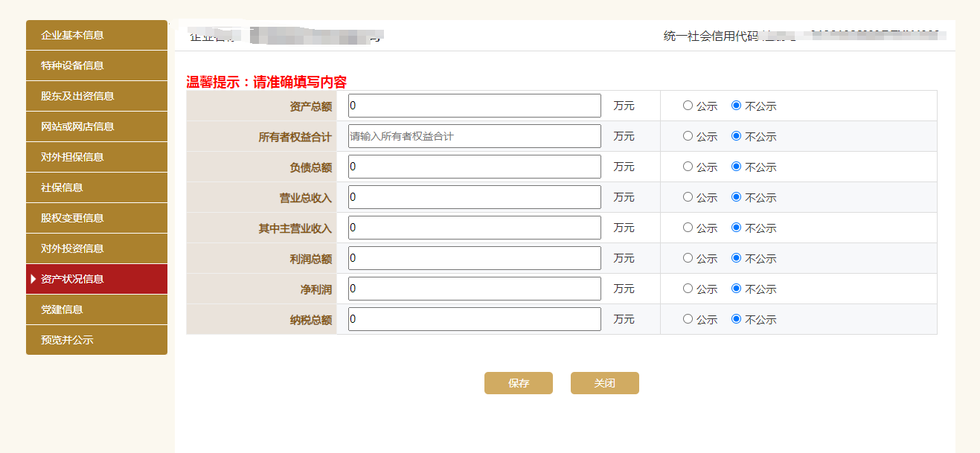Switch to 社保信息 page
The width and height of the screenshot is (980, 453).
coord(97,187)
